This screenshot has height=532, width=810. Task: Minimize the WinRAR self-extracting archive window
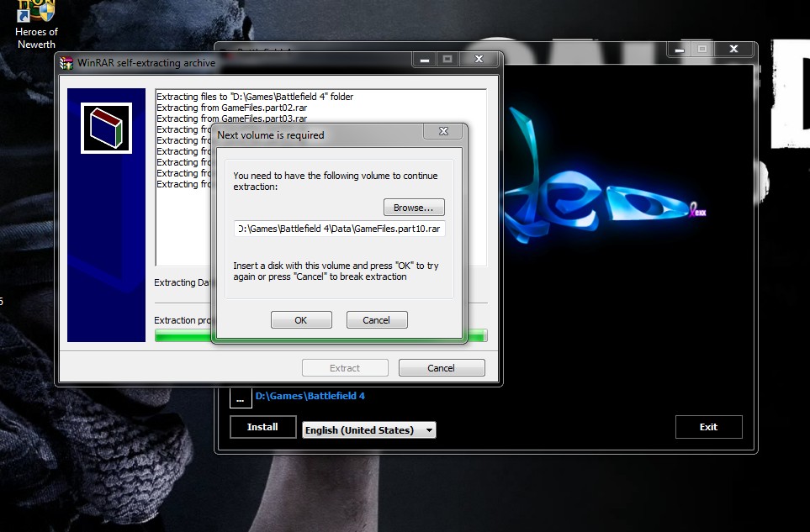[x=424, y=60]
